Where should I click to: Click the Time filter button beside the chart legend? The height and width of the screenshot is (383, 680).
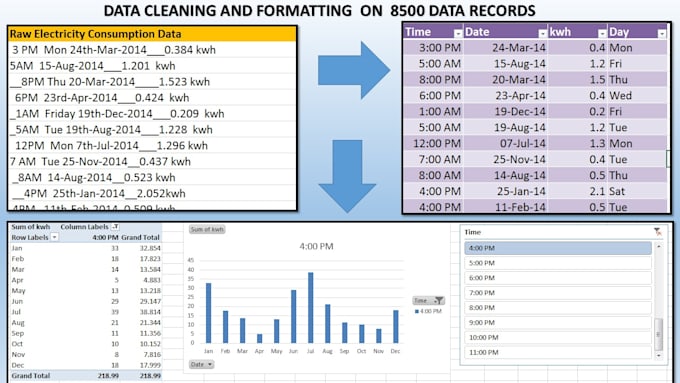428,300
